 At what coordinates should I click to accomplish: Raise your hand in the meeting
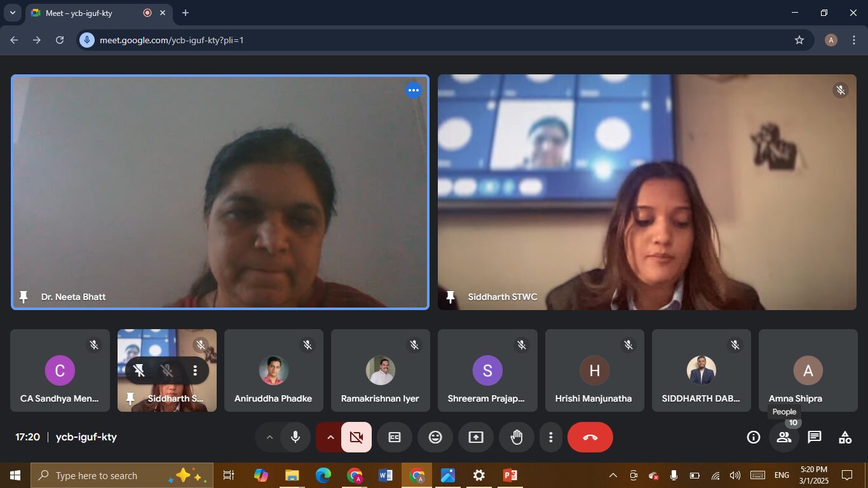(517, 437)
